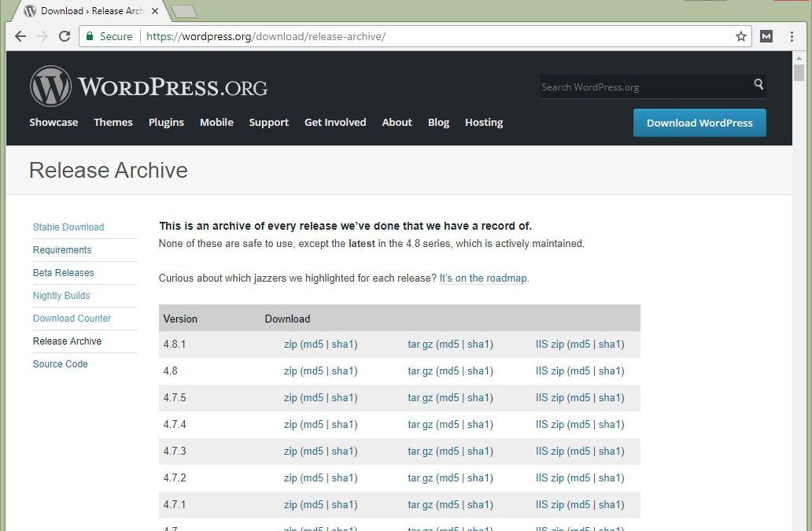Viewport: 812px width, 531px height.
Task: Open the About menu item
Action: click(397, 122)
